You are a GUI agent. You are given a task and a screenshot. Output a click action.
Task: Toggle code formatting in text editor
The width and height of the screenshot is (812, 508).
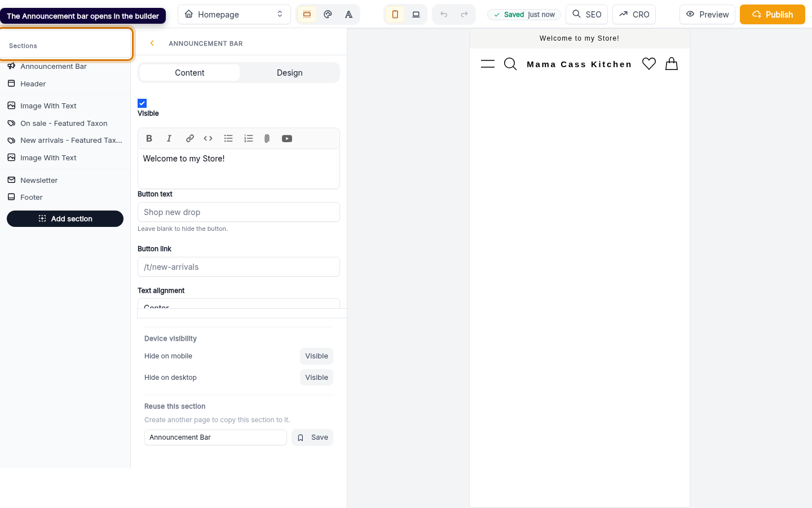[208, 138]
